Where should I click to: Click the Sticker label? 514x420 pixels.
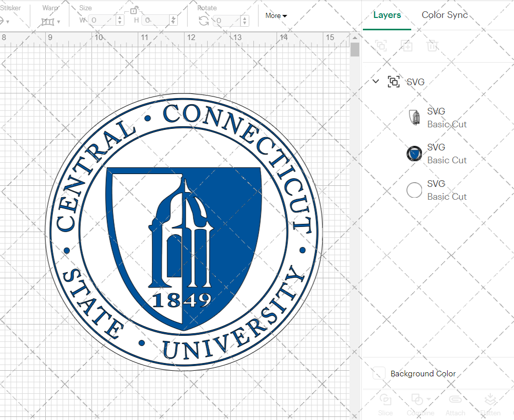[x=11, y=8]
